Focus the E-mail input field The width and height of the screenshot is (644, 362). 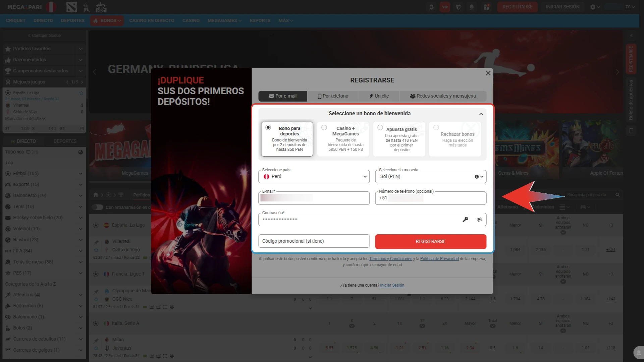(x=314, y=198)
